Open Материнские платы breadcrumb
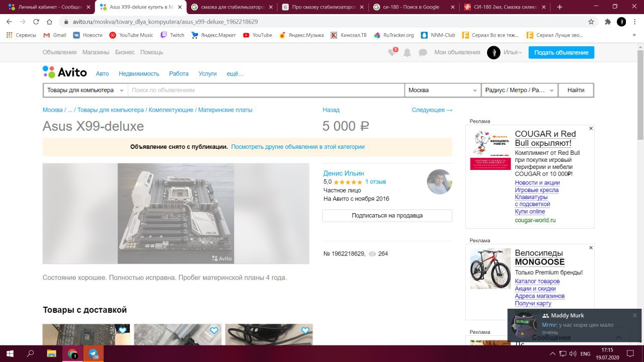Viewport: 644px width, 362px height. pyautogui.click(x=225, y=110)
